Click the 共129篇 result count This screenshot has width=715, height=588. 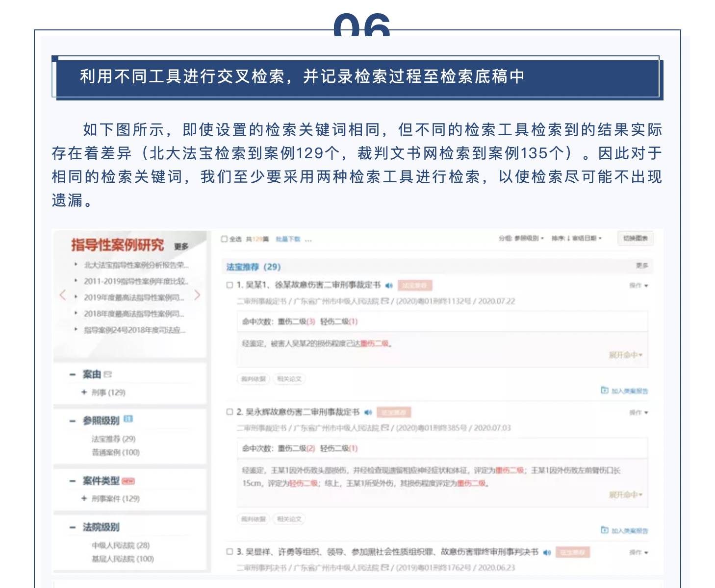click(x=257, y=239)
